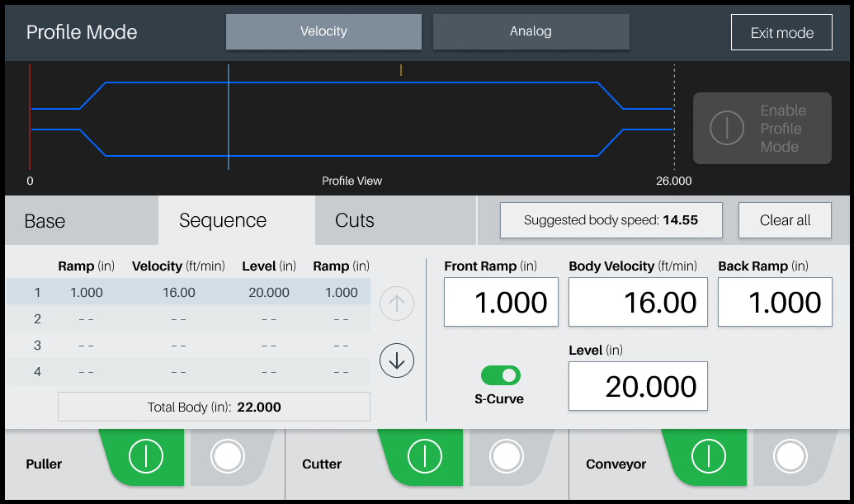Open the Base tab
The height and width of the screenshot is (504, 854).
click(82, 220)
